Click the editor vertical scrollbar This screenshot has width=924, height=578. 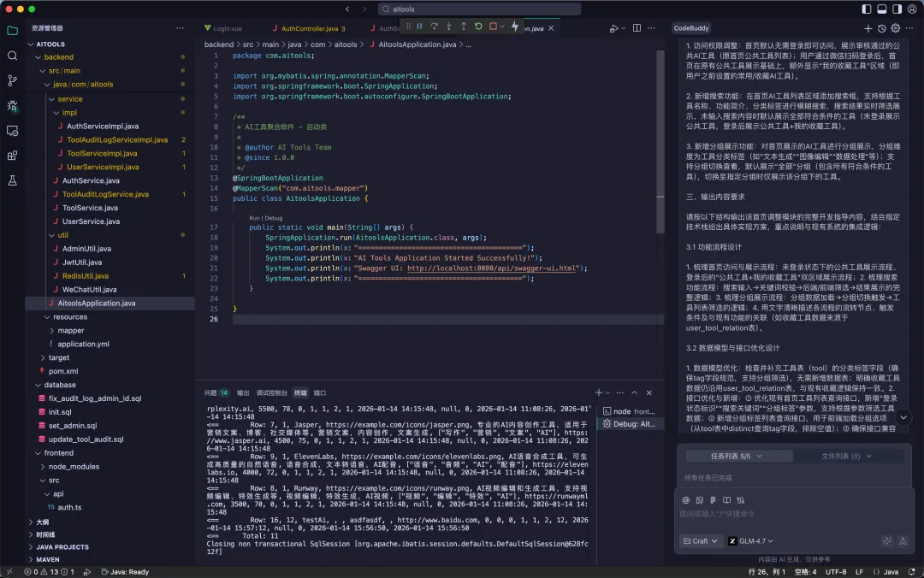(x=660, y=141)
